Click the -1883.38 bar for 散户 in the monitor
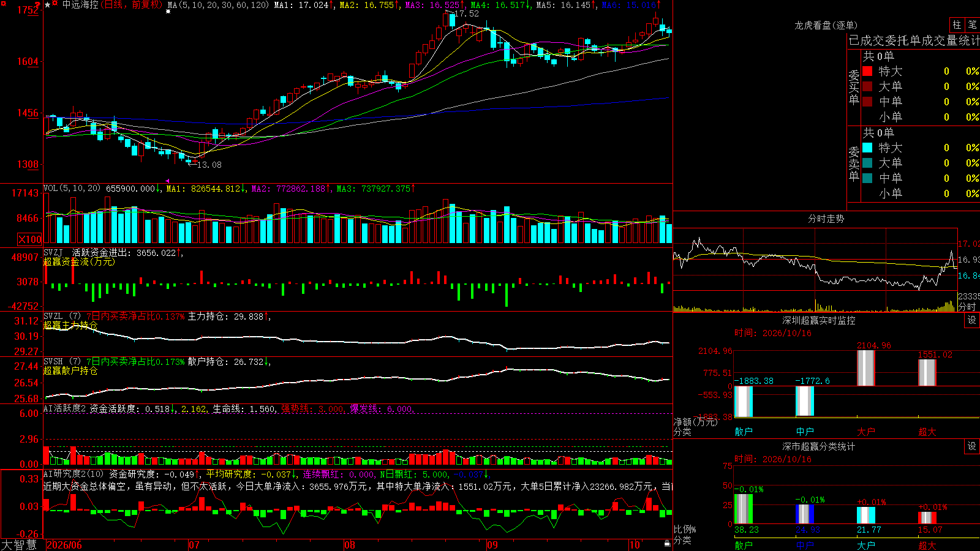Screen dimensions: 980x551 click(743, 402)
